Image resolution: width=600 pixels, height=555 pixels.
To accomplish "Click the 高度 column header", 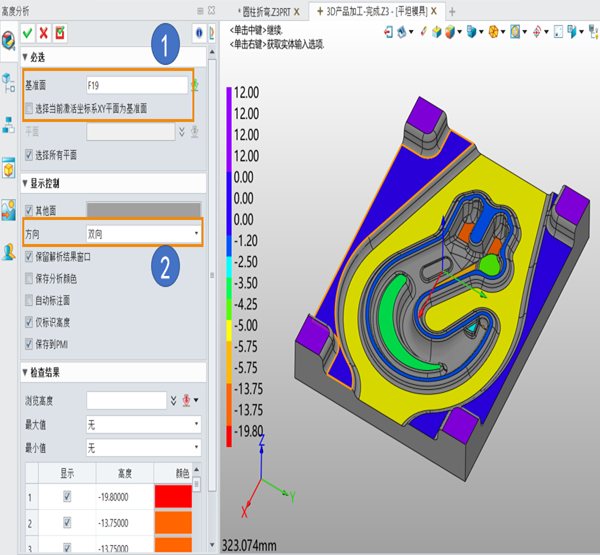I will click(x=125, y=473).
